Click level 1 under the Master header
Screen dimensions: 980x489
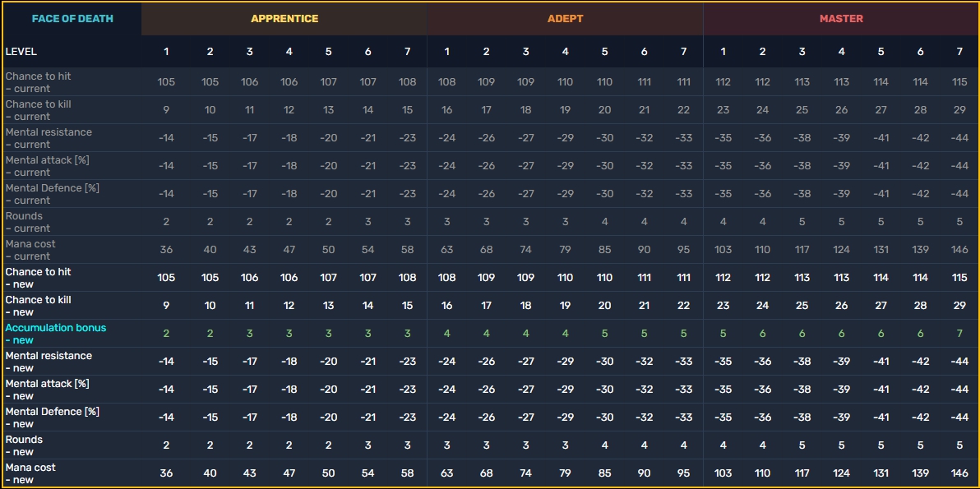(723, 52)
